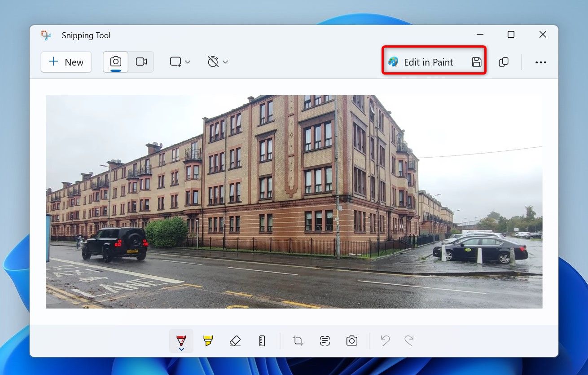Click the camera icon in the bottom toolbar
Viewport: 588px width, 375px height.
point(352,341)
